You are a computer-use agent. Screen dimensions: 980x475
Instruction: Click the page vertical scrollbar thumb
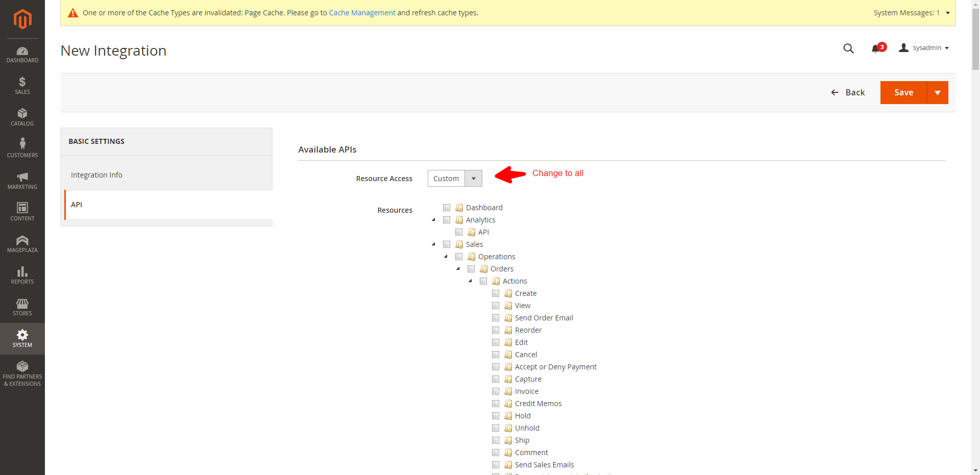pos(975,38)
